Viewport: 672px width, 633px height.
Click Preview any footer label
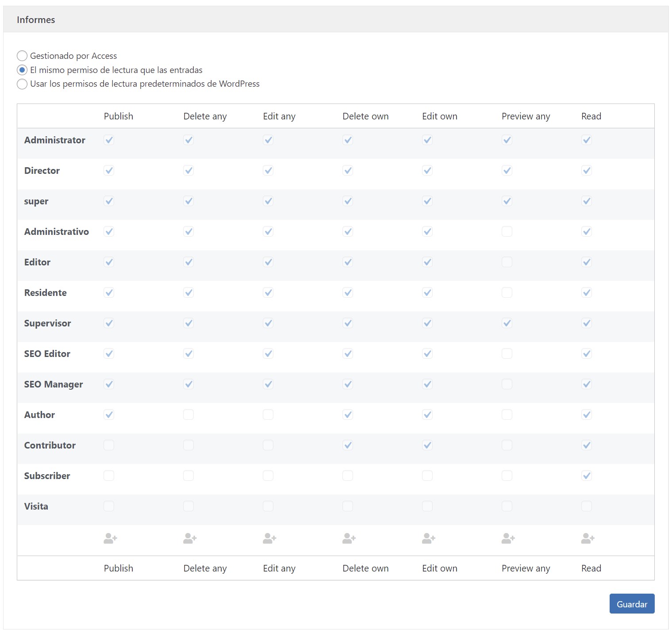pyautogui.click(x=526, y=568)
